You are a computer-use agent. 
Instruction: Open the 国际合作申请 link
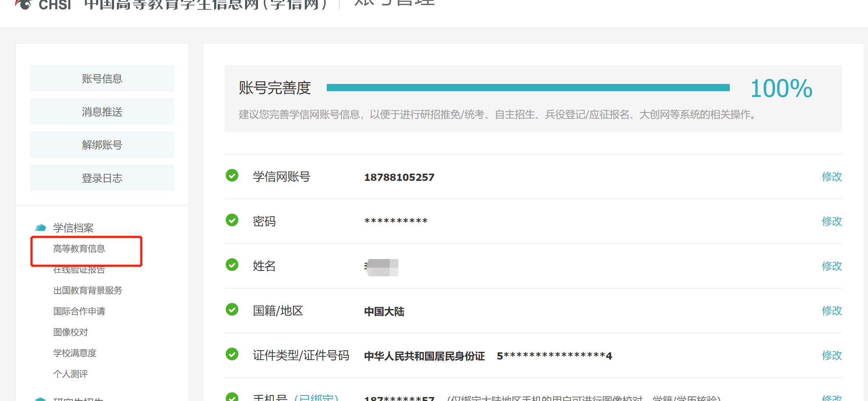(79, 311)
